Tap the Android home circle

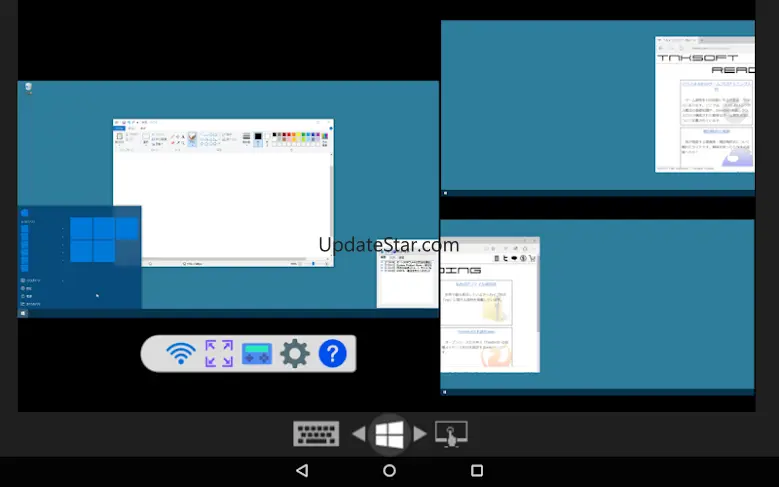(390, 471)
